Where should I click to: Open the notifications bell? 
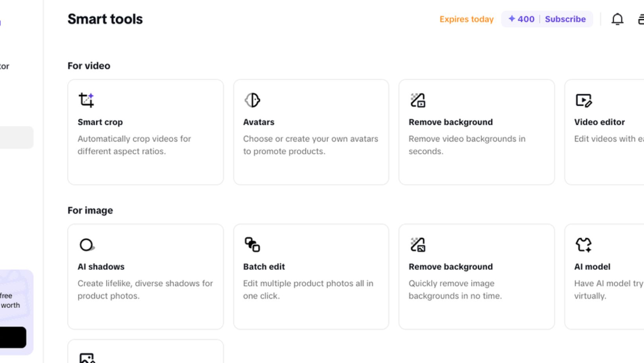click(x=617, y=19)
